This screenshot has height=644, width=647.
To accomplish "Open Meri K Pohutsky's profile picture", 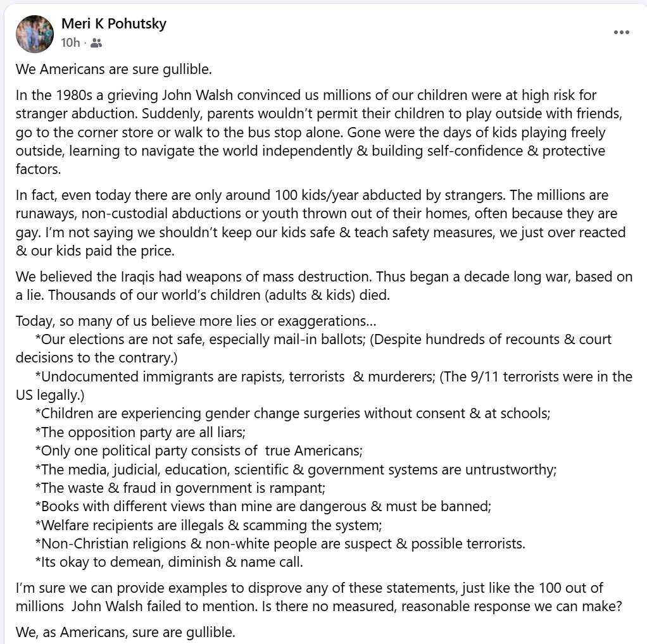I will point(35,34).
